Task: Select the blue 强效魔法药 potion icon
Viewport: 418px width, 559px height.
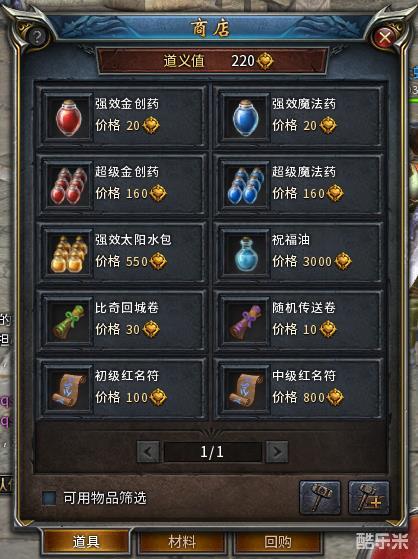Action: pyautogui.click(x=245, y=118)
